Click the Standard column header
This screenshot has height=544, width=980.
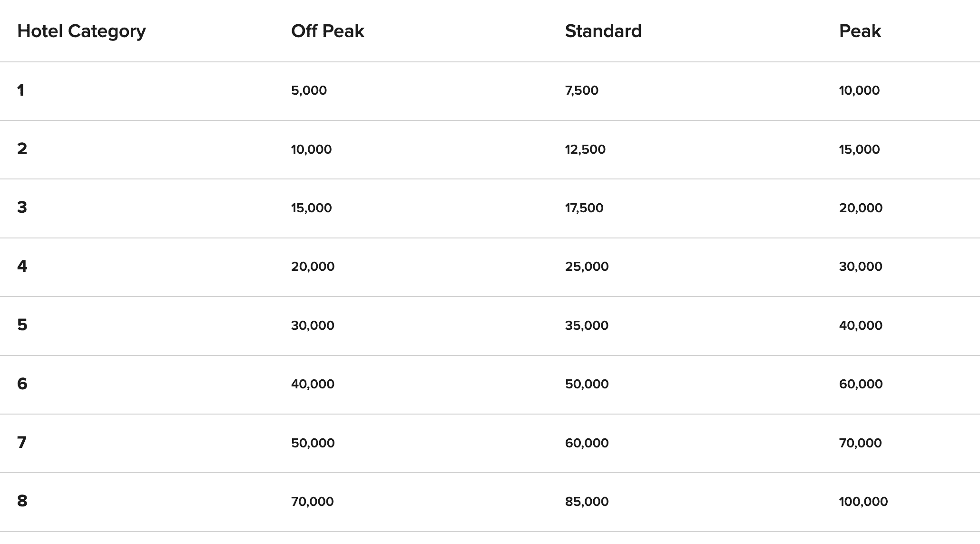click(603, 31)
